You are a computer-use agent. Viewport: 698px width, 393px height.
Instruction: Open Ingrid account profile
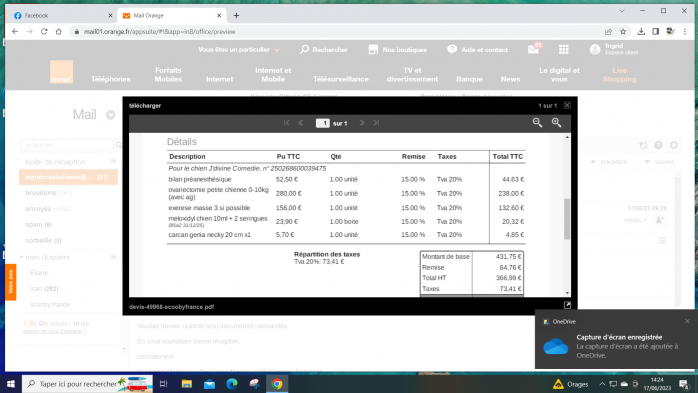[613, 49]
